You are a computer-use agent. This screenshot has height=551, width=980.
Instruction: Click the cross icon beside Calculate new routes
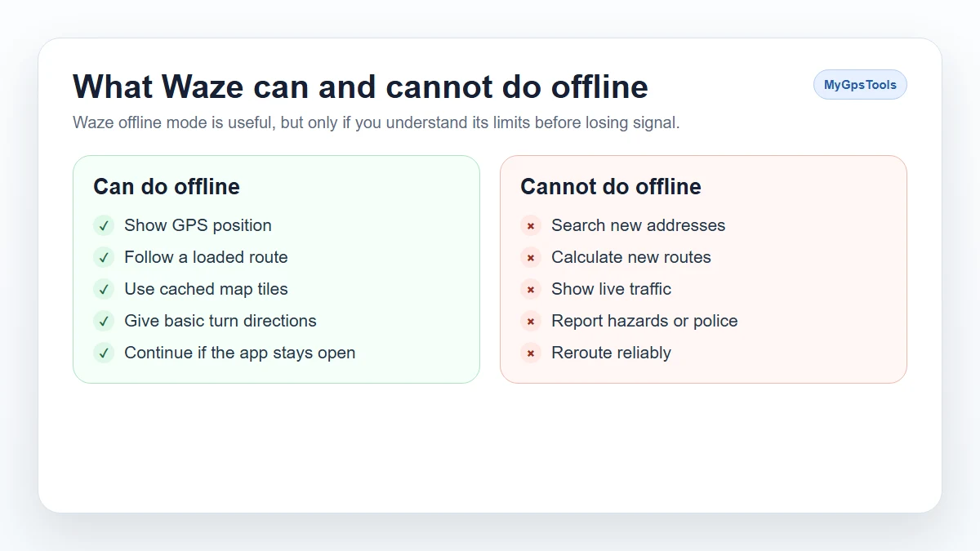tap(531, 257)
